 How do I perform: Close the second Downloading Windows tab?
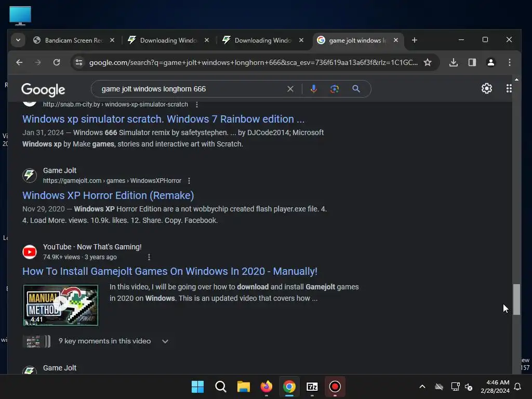point(301,40)
